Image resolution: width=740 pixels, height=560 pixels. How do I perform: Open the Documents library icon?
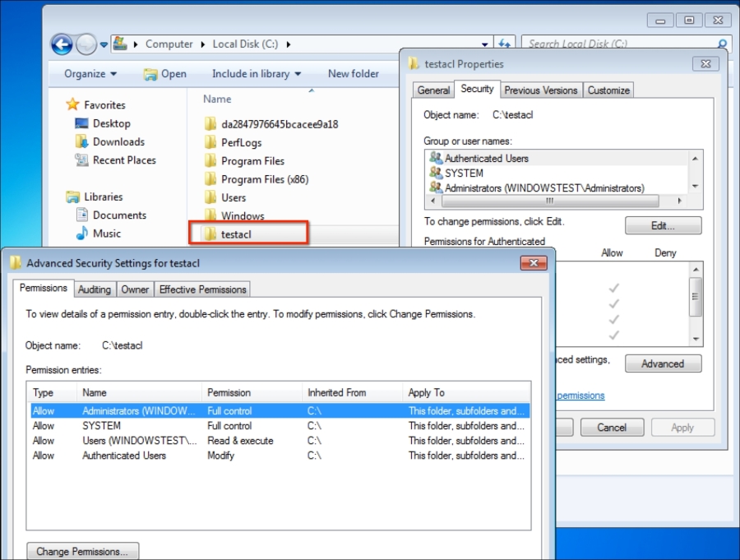(x=82, y=215)
